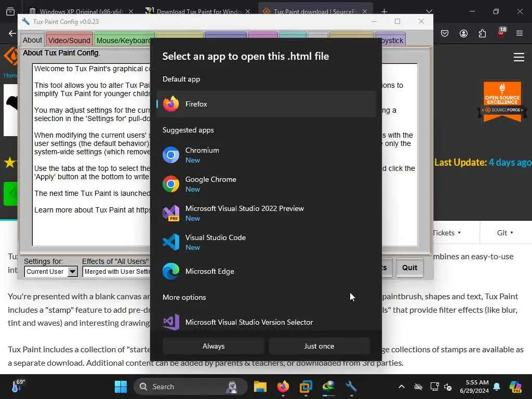This screenshot has width=532, height=399.
Task: Click the Just once button
Action: point(319,346)
